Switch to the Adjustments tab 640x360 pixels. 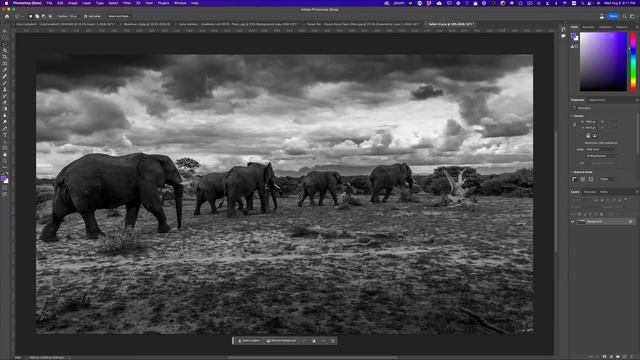click(x=597, y=100)
